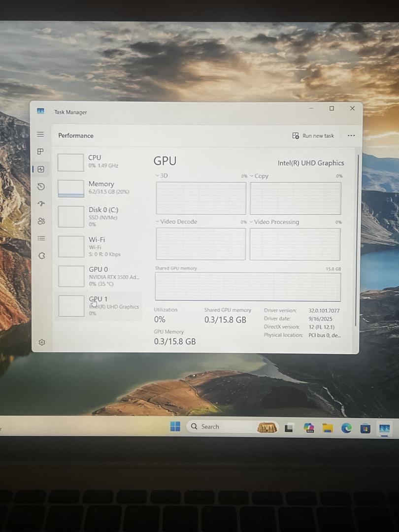
Task: Open File Explorer from the taskbar
Action: pyautogui.click(x=328, y=428)
